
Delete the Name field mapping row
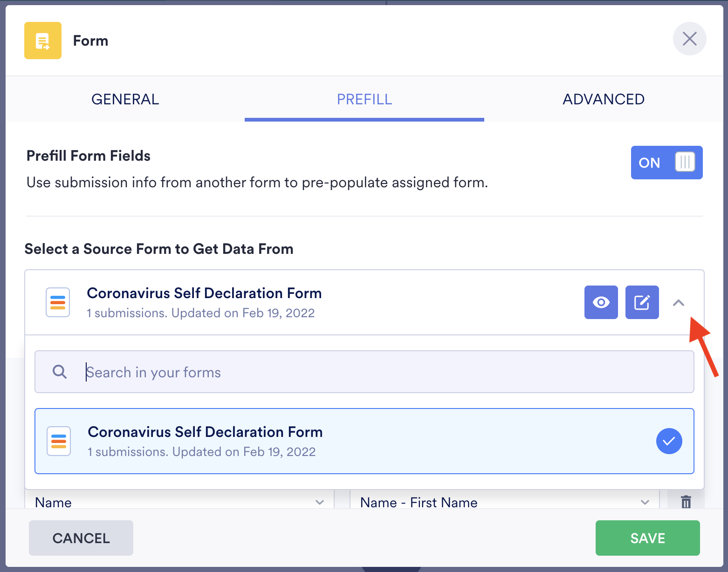686,502
